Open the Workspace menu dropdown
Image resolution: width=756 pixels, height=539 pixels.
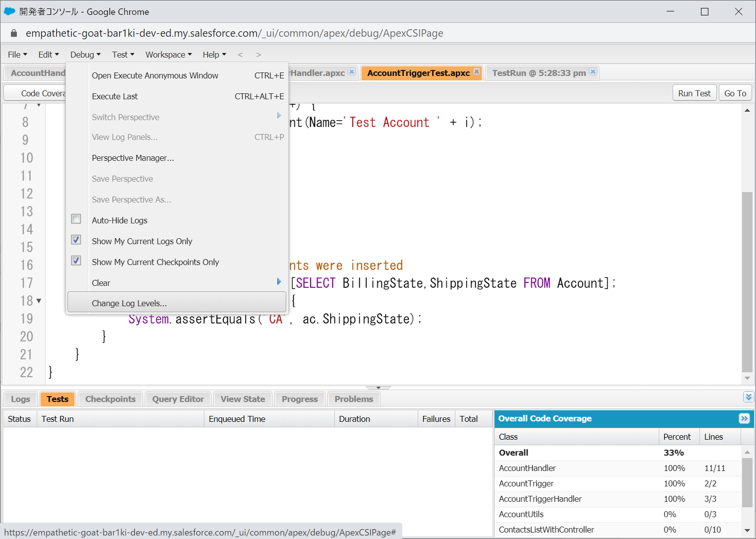coord(169,55)
